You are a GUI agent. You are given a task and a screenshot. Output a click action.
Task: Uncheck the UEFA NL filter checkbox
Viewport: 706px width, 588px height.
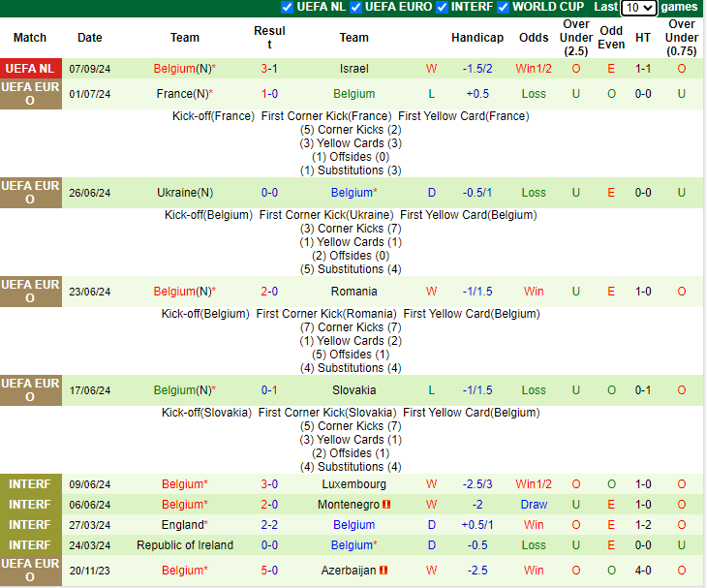(287, 7)
